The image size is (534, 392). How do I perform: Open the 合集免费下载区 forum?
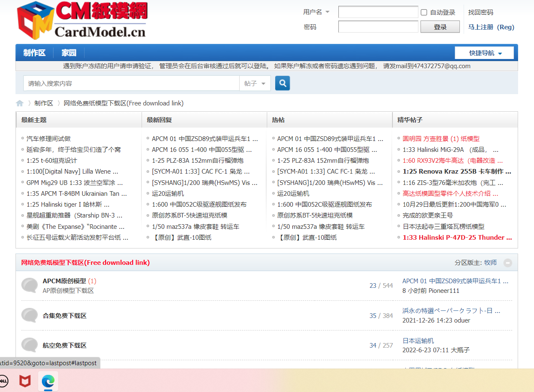(64, 315)
